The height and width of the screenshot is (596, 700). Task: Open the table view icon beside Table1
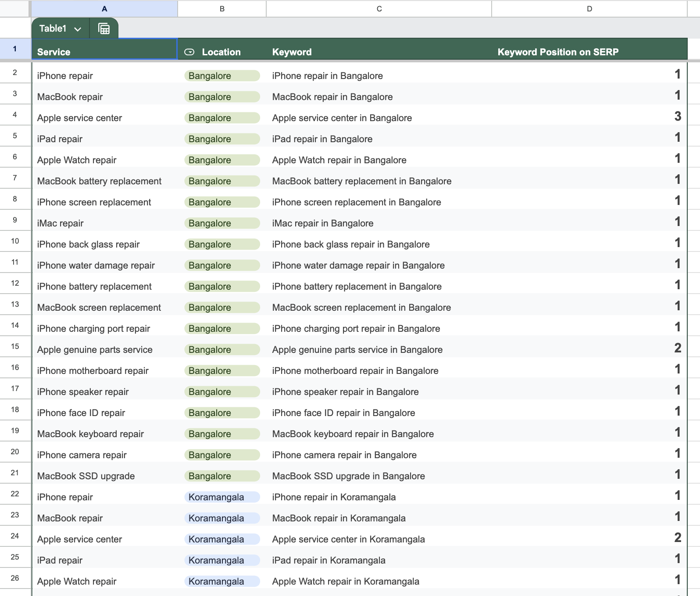pyautogui.click(x=104, y=29)
